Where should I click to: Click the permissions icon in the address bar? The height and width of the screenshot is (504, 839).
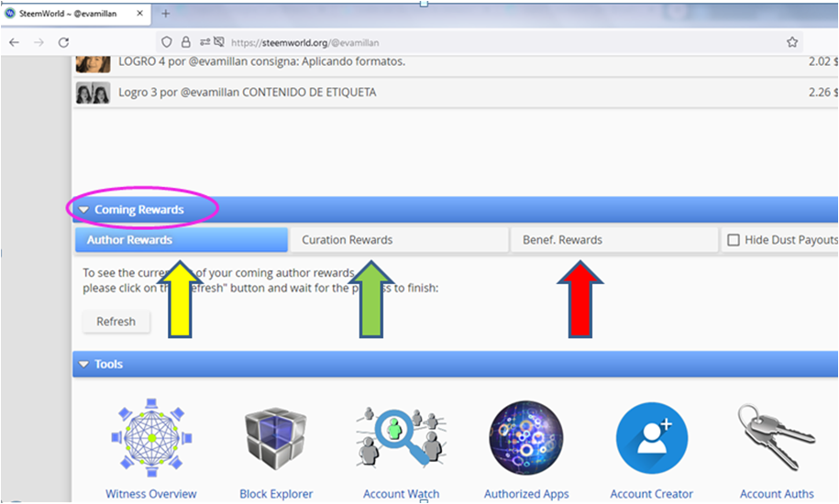pyautogui.click(x=204, y=41)
